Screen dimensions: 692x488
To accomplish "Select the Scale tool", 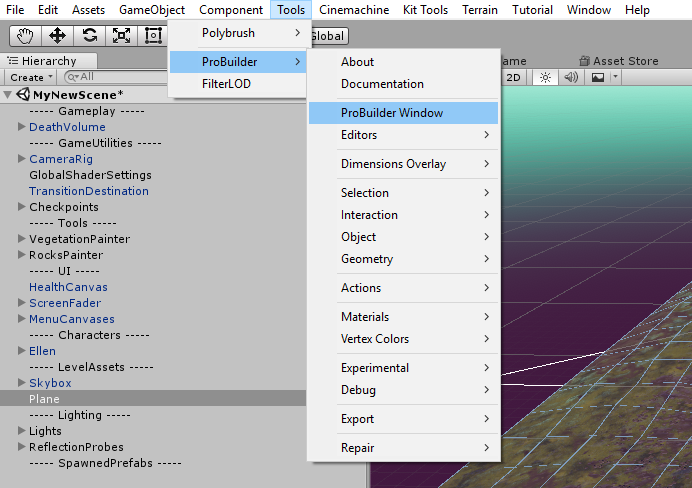I will 121,36.
